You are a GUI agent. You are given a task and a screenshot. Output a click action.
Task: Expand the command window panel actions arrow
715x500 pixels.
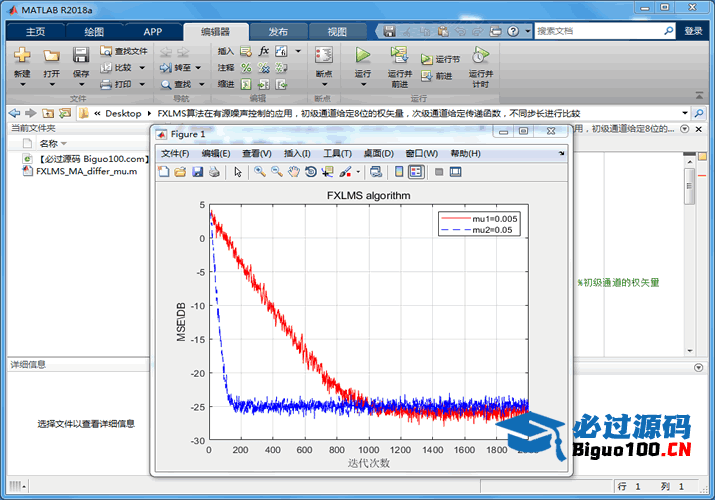pyautogui.click(x=699, y=367)
